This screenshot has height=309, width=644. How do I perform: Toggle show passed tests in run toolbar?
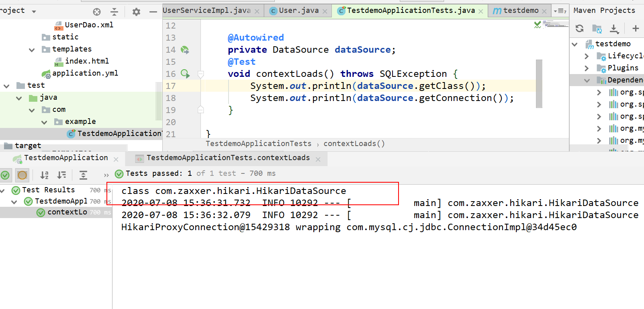pyautogui.click(x=5, y=175)
